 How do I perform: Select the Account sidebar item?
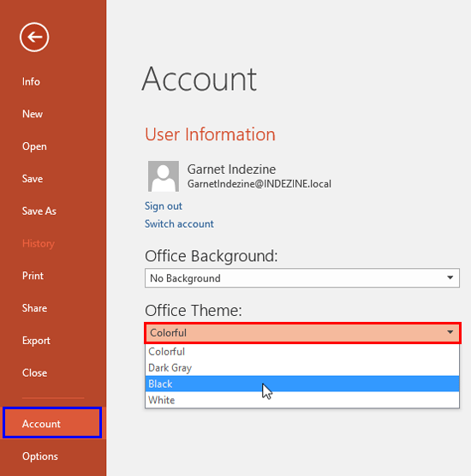point(52,423)
